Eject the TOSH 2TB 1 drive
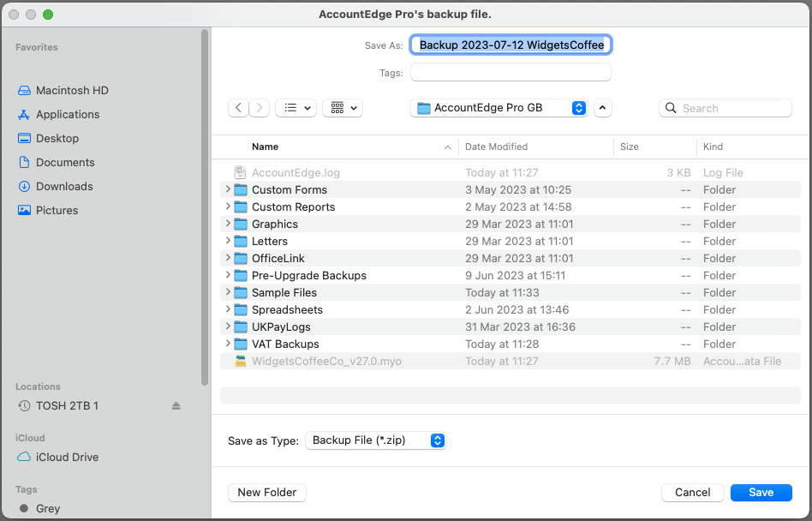 pyautogui.click(x=176, y=405)
